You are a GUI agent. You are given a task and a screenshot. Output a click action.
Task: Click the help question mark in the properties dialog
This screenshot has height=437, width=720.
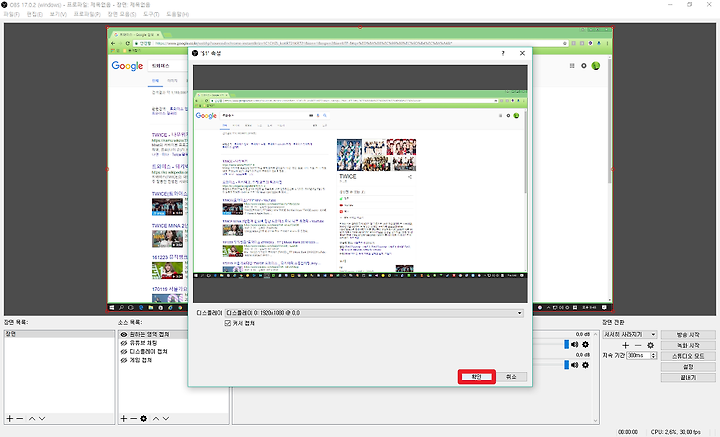pyautogui.click(x=503, y=53)
